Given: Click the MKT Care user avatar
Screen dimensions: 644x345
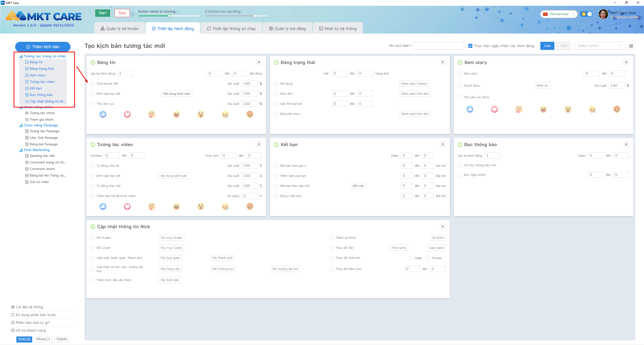Looking at the screenshot, I should (603, 14).
